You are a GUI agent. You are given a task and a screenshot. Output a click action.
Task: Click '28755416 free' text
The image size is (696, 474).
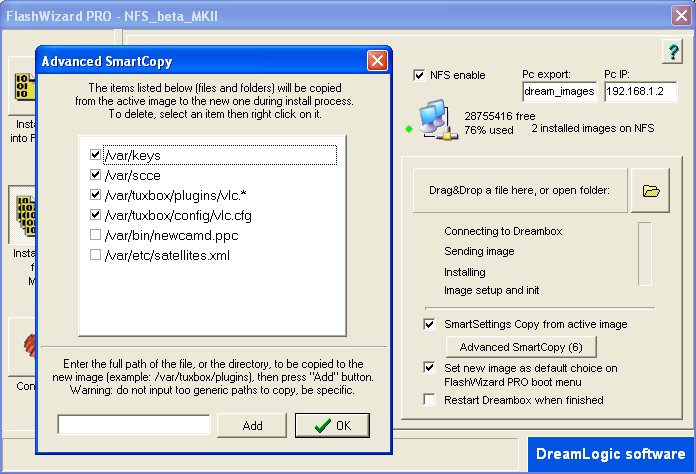point(500,116)
